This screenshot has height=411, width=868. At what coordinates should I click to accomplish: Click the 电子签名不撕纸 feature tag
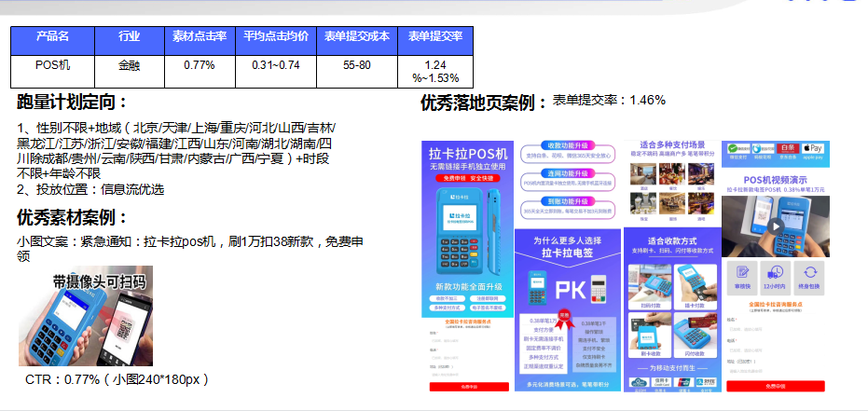(487, 308)
